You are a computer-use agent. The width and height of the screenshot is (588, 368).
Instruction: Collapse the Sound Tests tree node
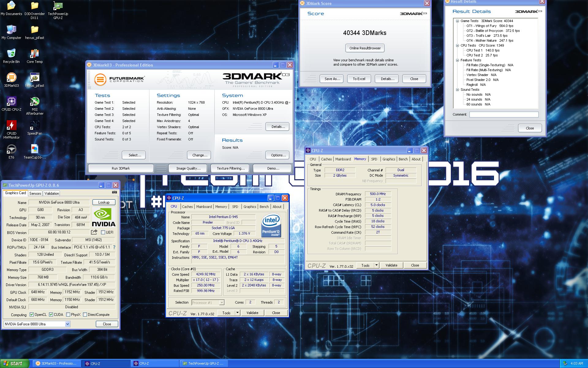457,90
